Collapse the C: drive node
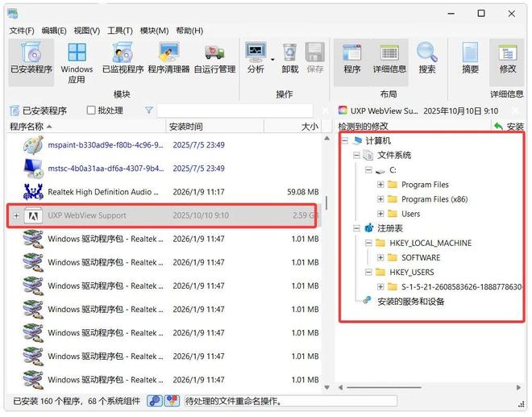Viewport: 532px width, 417px height. pyautogui.click(x=368, y=170)
